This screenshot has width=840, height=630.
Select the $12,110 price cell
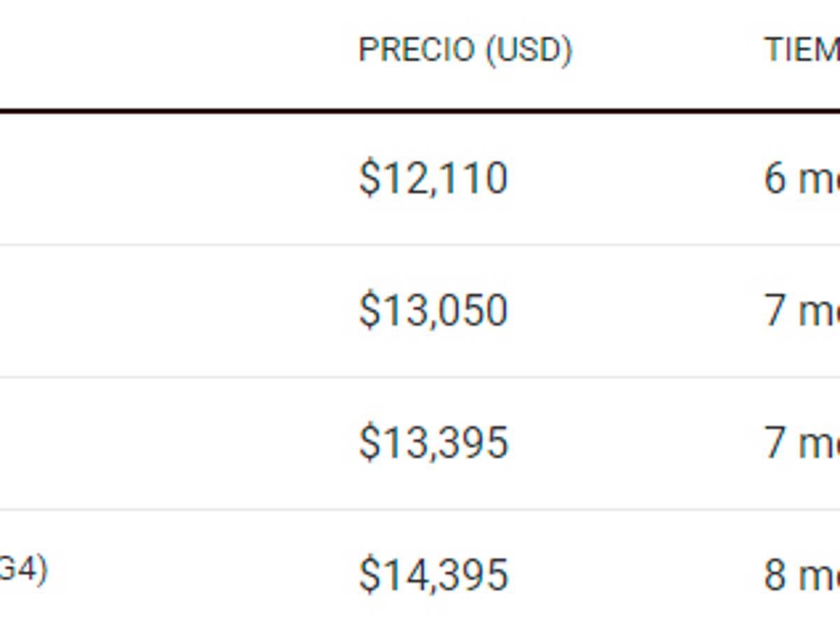click(433, 178)
